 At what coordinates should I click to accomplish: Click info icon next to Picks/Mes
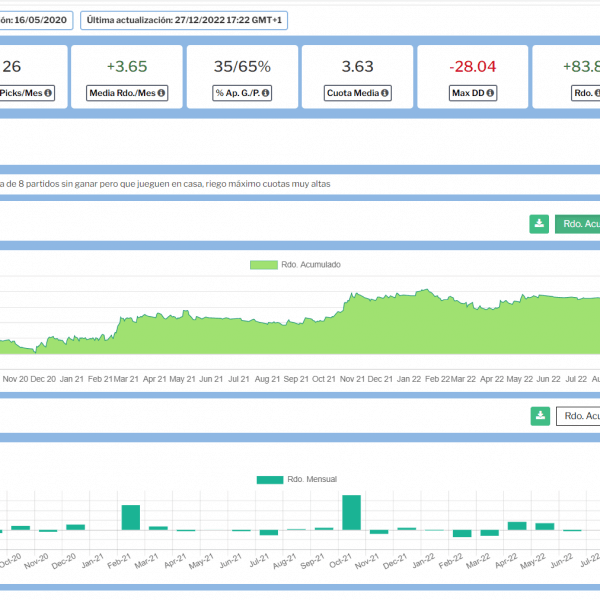(48, 93)
